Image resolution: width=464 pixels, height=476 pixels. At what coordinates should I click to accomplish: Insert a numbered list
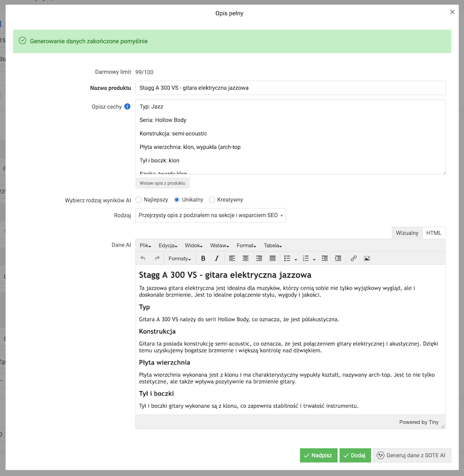306,258
